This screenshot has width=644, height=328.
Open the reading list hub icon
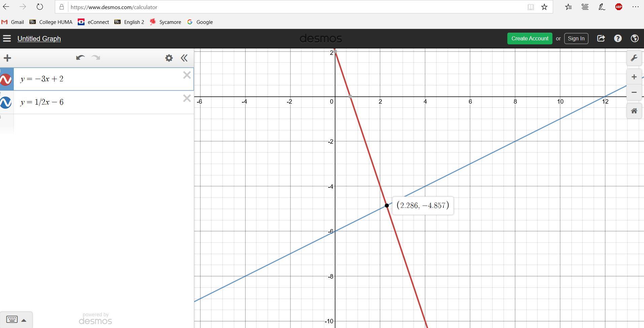(x=585, y=7)
